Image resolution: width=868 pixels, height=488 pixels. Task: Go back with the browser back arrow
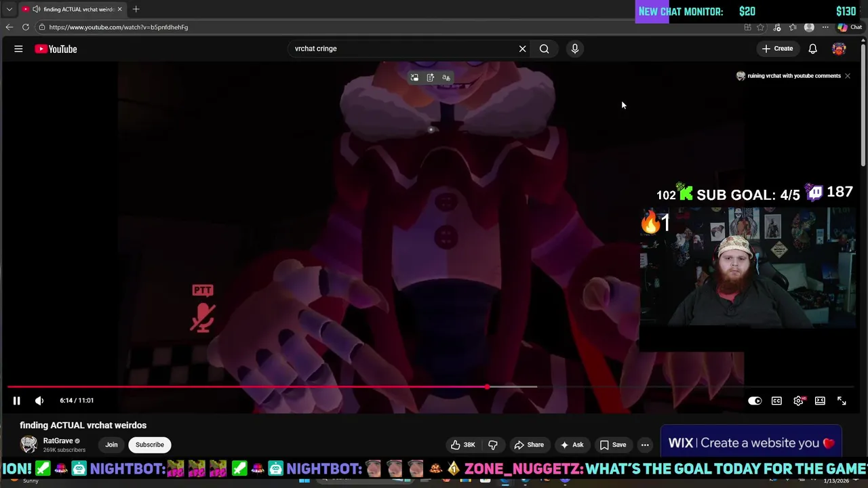9,27
